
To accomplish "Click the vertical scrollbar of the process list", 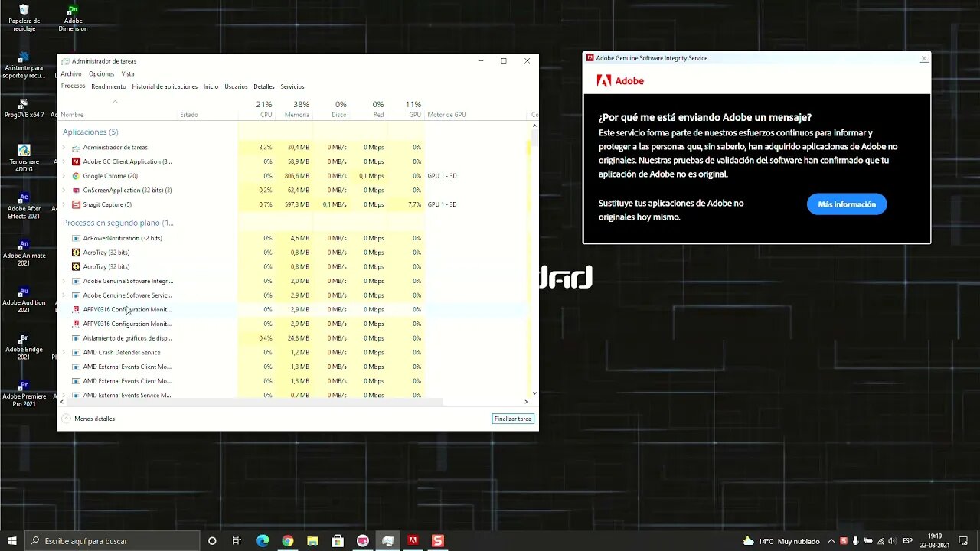I will click(534, 259).
